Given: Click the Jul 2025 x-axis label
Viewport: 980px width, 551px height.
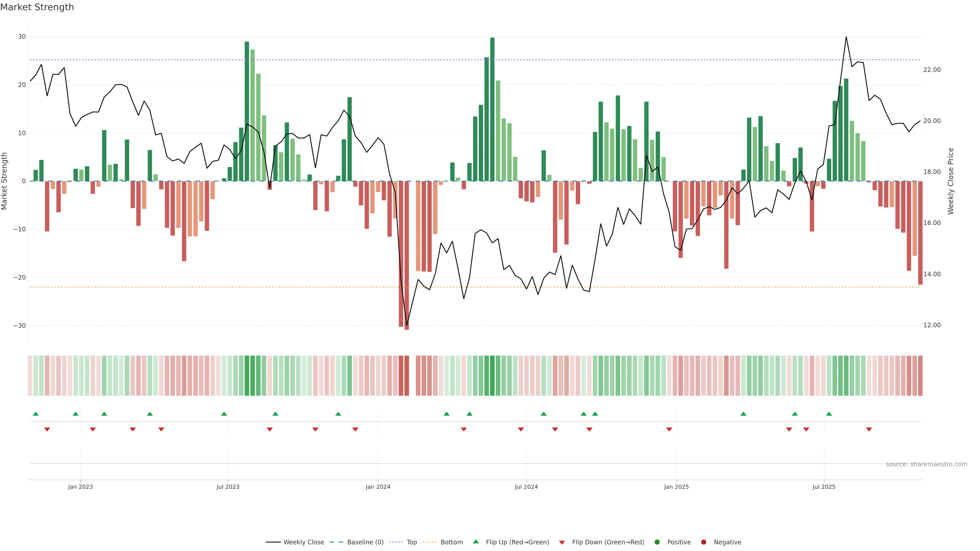Looking at the screenshot, I should (824, 487).
